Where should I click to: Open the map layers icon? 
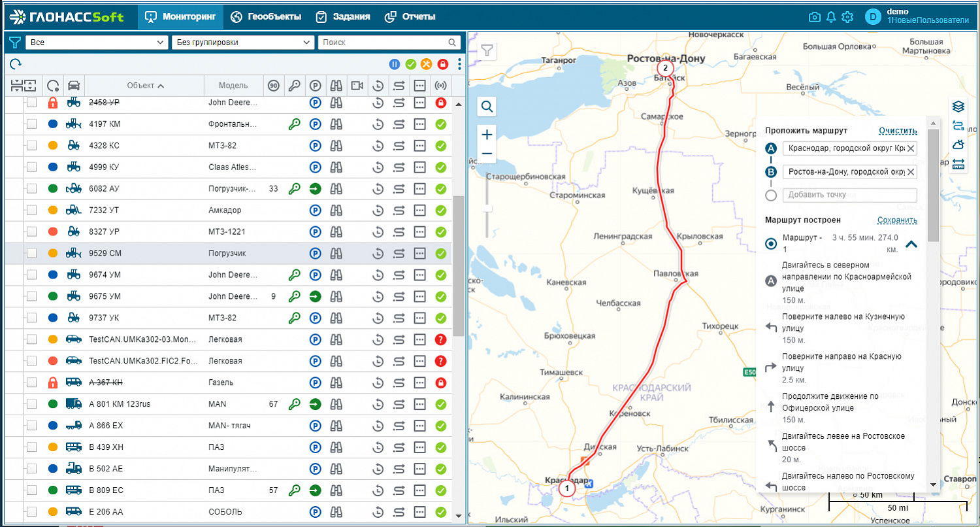tap(958, 106)
